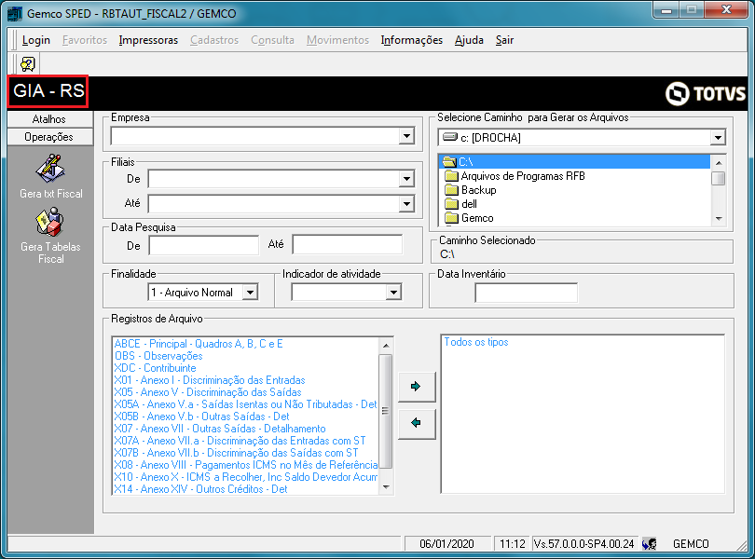Select the C:\ root folder
This screenshot has height=560, width=755.
(x=575, y=162)
